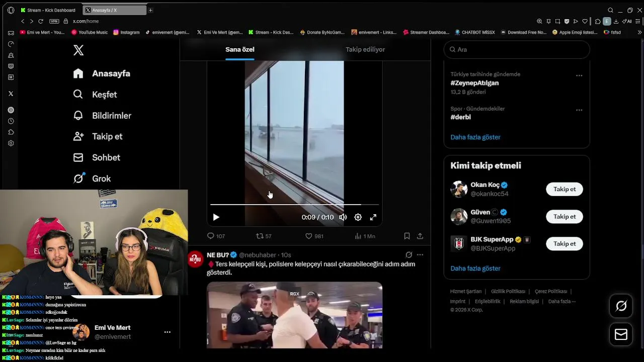
Task: Click the Grok icon on NE BU? post
Action: [409, 255]
